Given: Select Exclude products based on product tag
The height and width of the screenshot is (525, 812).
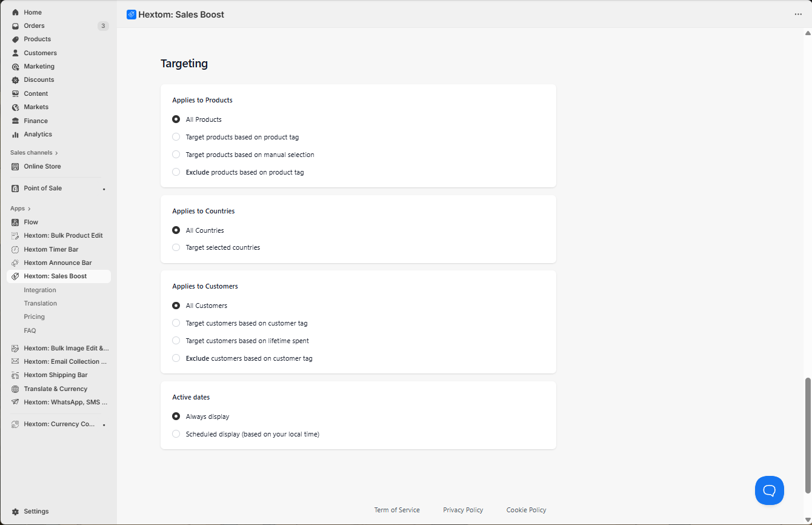Looking at the screenshot, I should pyautogui.click(x=176, y=172).
